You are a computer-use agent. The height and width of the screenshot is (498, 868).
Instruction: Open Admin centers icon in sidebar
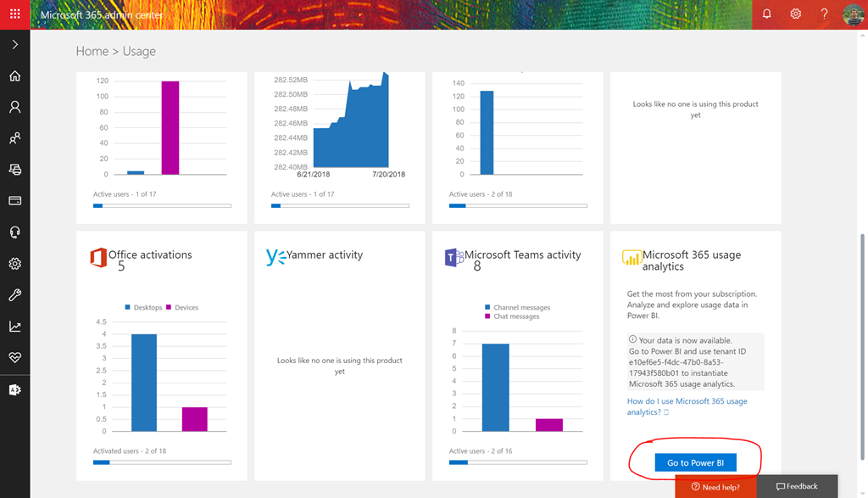coord(15,390)
